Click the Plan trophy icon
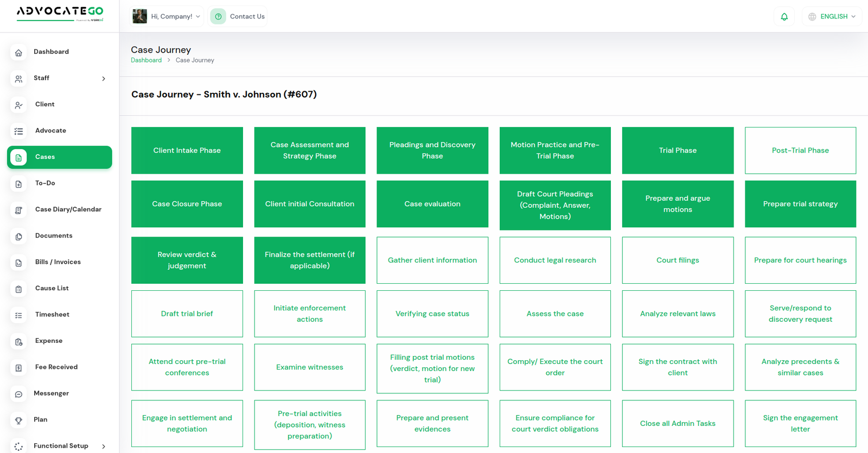The height and width of the screenshot is (453, 868). point(18,420)
